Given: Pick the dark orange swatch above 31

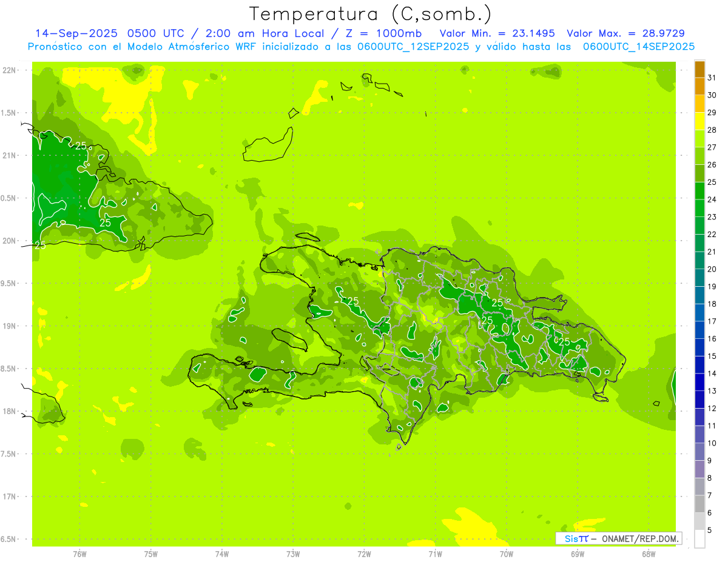Looking at the screenshot, I should coord(699,69).
